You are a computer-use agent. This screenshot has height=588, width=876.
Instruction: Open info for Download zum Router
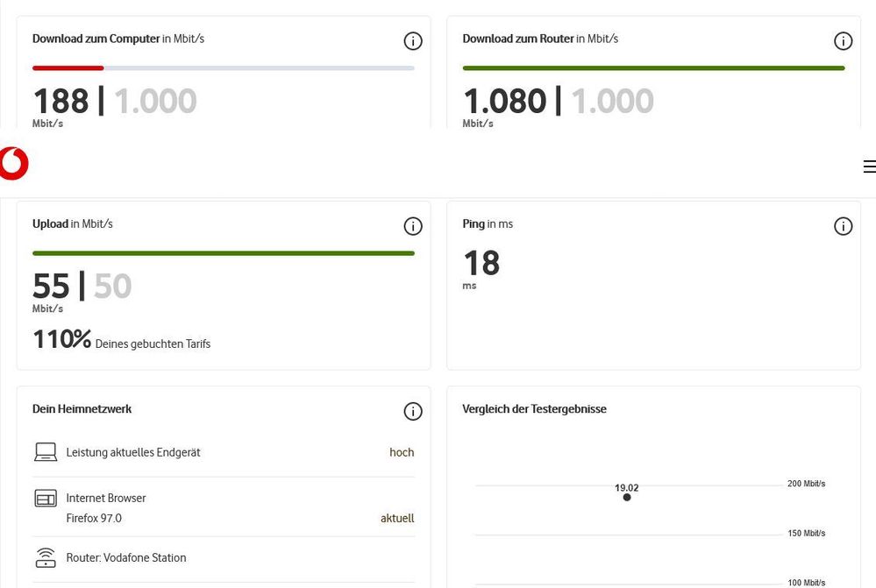click(843, 41)
